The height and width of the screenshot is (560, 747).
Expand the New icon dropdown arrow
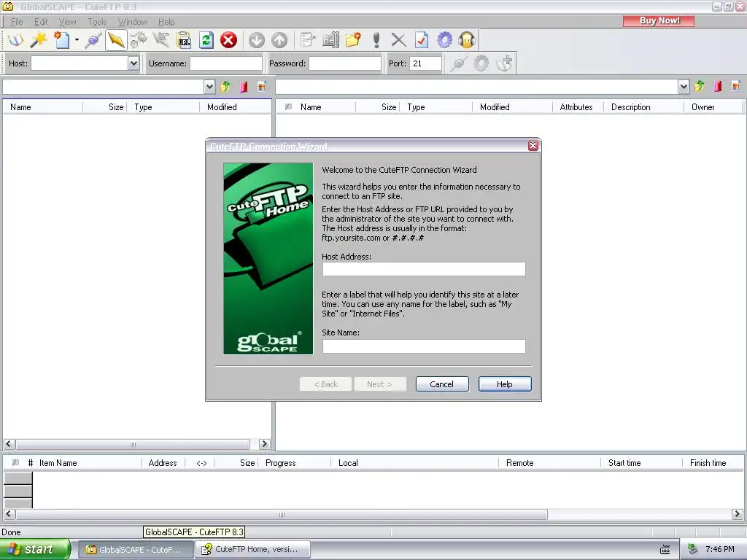point(77,40)
